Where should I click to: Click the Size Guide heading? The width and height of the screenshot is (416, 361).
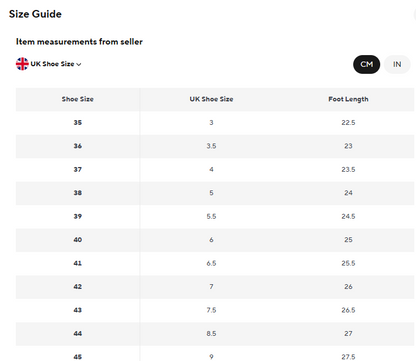tap(35, 14)
